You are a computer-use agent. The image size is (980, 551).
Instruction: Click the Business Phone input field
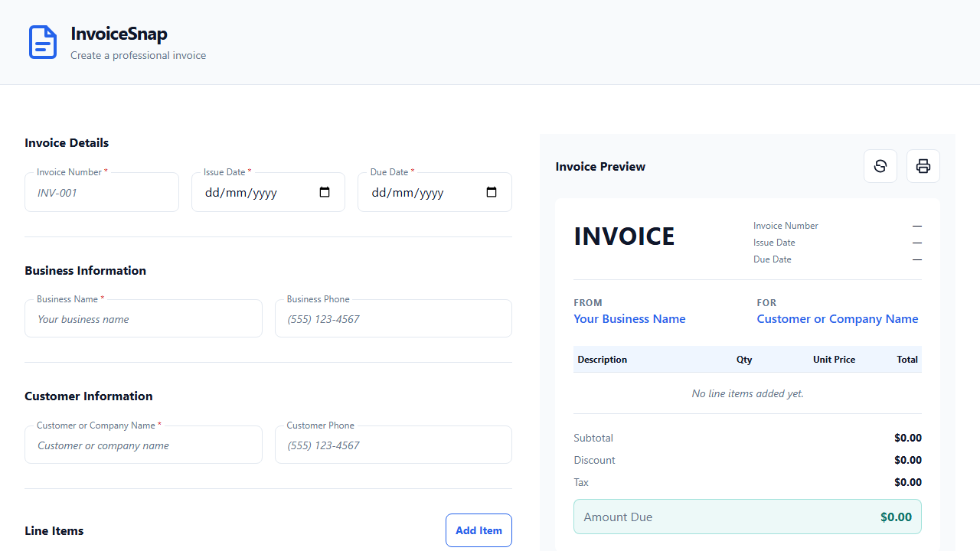(394, 318)
